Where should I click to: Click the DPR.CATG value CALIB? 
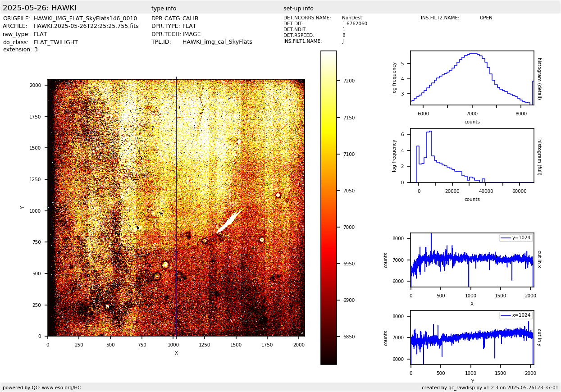tap(190, 18)
